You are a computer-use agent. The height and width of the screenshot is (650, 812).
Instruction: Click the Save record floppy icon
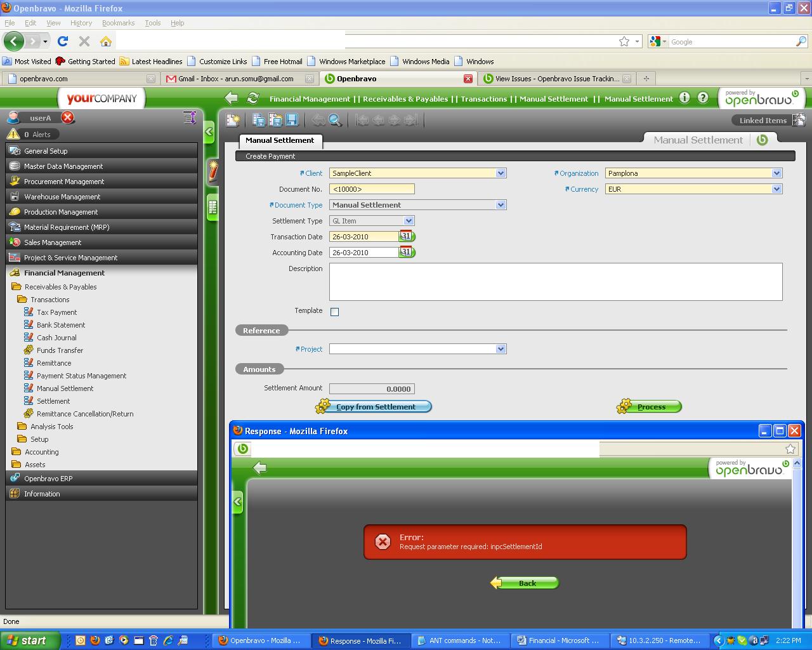click(x=292, y=120)
